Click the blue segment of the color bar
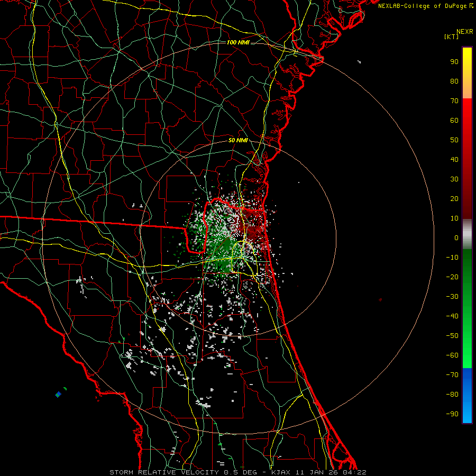The height and width of the screenshot is (476, 476). tap(467, 396)
